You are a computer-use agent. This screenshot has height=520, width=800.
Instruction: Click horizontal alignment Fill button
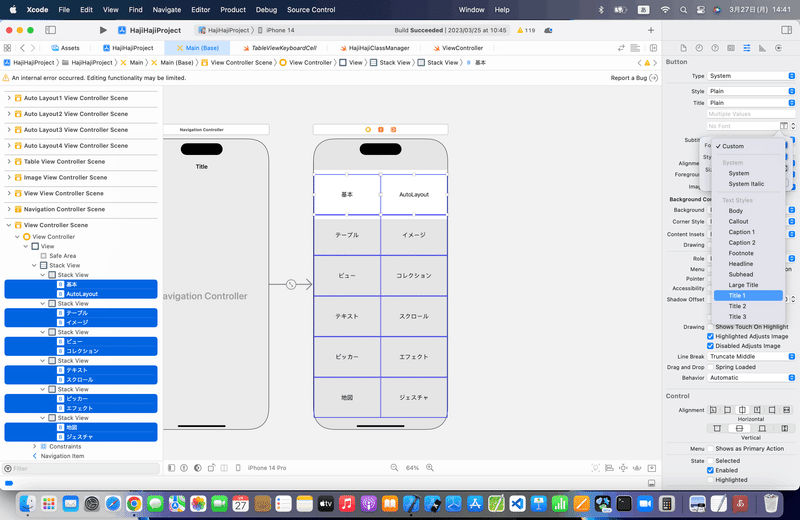787,410
